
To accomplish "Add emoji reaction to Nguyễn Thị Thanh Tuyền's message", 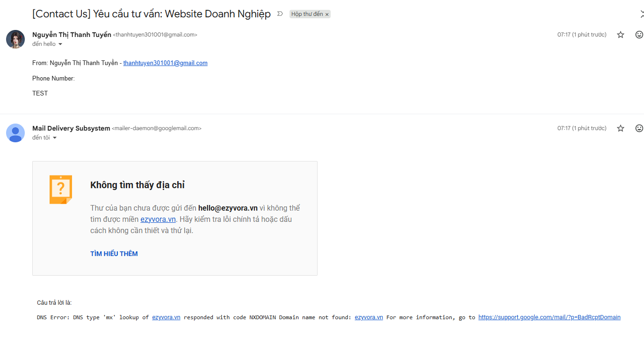I will pos(639,35).
